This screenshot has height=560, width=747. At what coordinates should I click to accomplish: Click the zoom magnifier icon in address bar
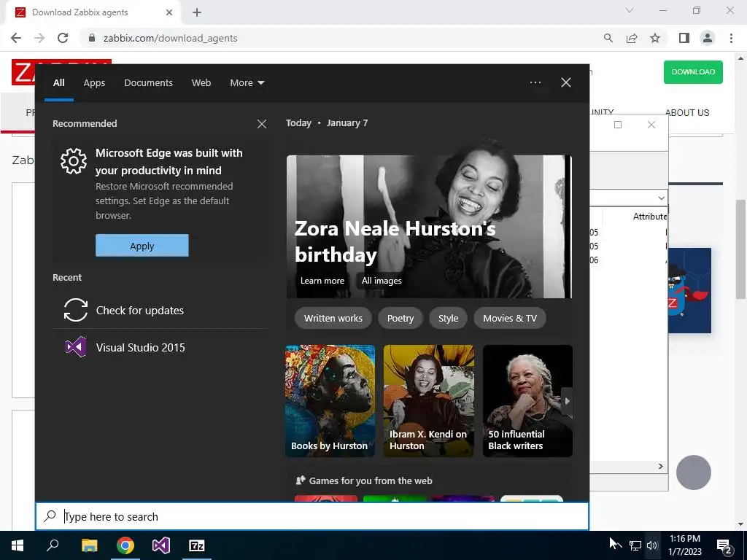point(608,38)
